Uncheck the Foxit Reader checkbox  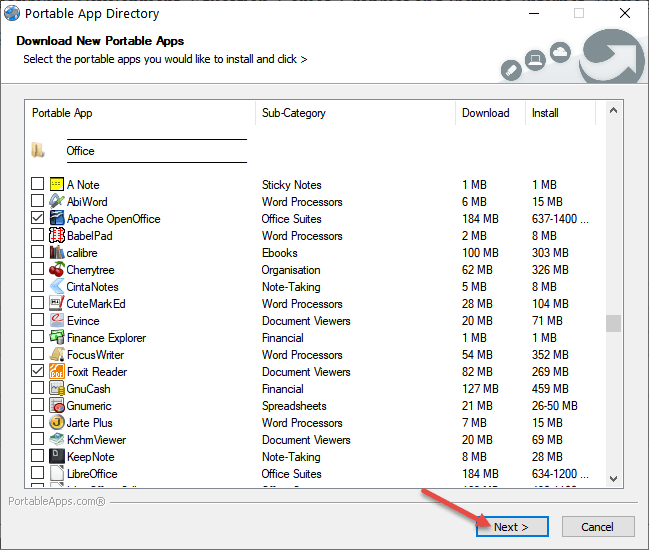pyautogui.click(x=38, y=370)
